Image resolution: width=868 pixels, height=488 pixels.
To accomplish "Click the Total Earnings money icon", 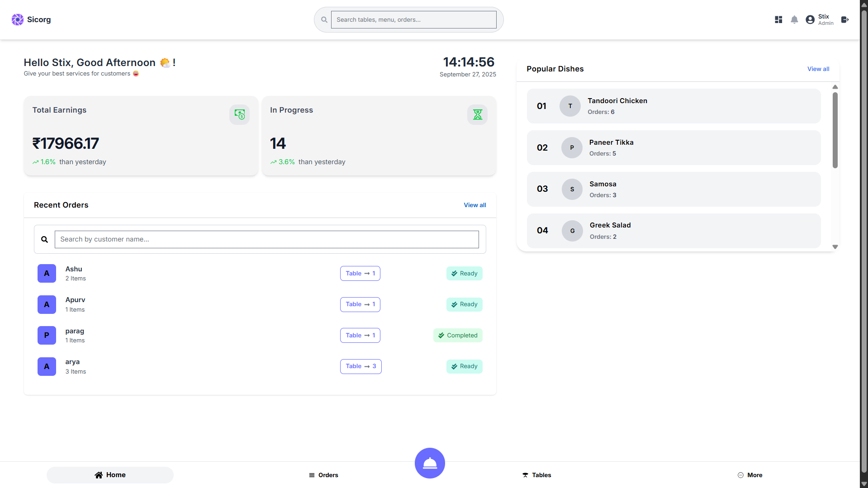I will [239, 115].
